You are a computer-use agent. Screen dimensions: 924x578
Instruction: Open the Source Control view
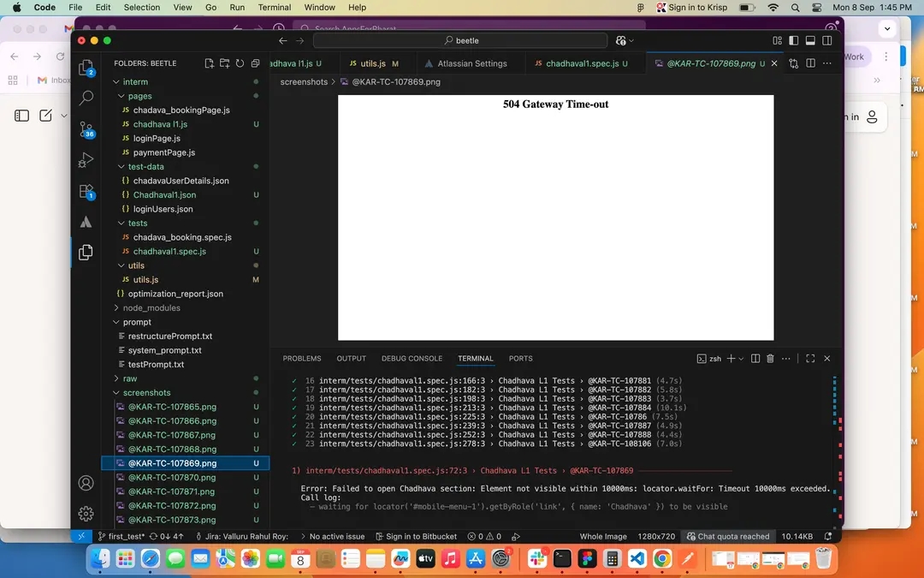(x=86, y=129)
